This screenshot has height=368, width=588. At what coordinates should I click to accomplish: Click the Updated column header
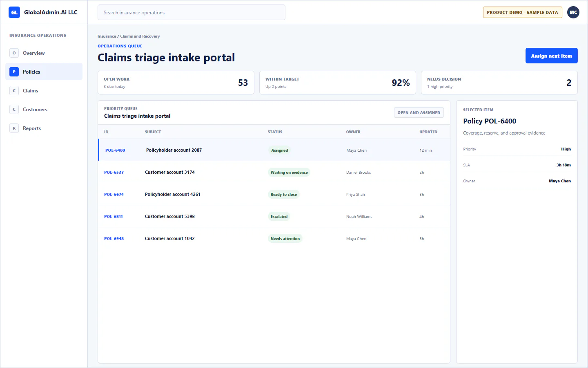point(428,132)
